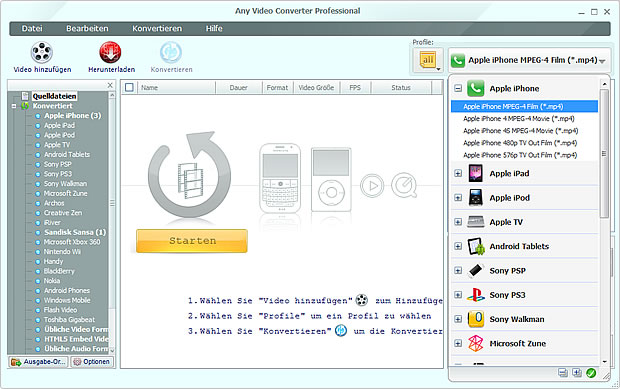Collapse the Konvertiert tree node
Image resolution: width=620 pixels, height=389 pixels.
pyautogui.click(x=14, y=106)
